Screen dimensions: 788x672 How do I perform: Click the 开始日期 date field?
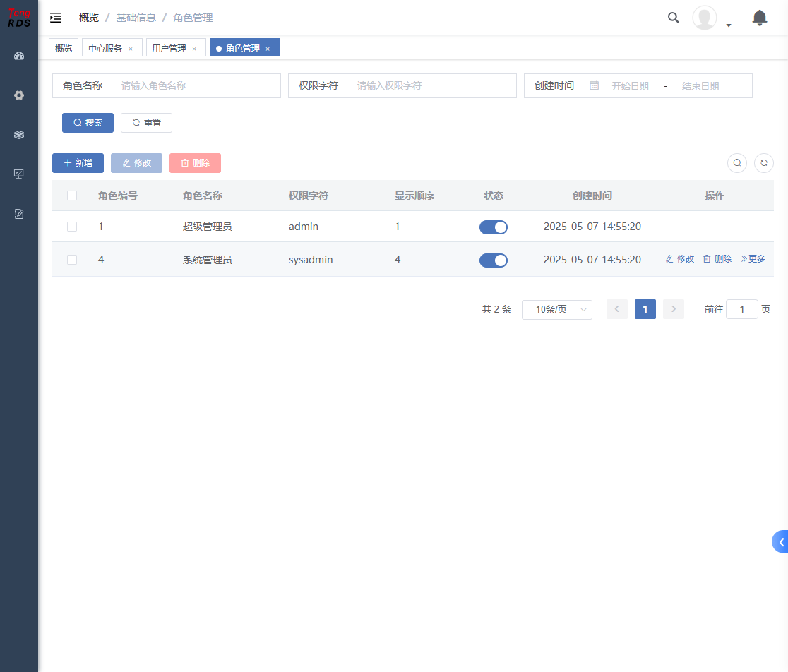(x=631, y=86)
